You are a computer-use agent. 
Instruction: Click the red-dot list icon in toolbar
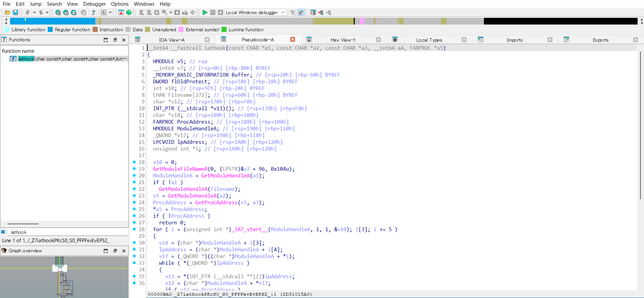click(x=321, y=12)
